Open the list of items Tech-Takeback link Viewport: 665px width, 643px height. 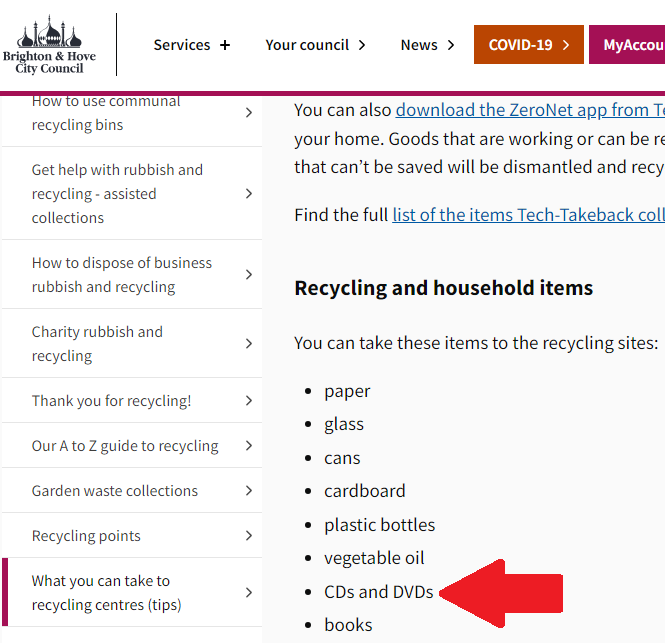(x=528, y=215)
